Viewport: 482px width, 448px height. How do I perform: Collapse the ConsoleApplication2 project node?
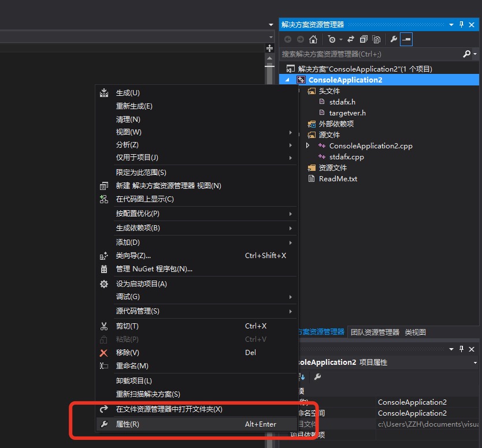point(287,80)
